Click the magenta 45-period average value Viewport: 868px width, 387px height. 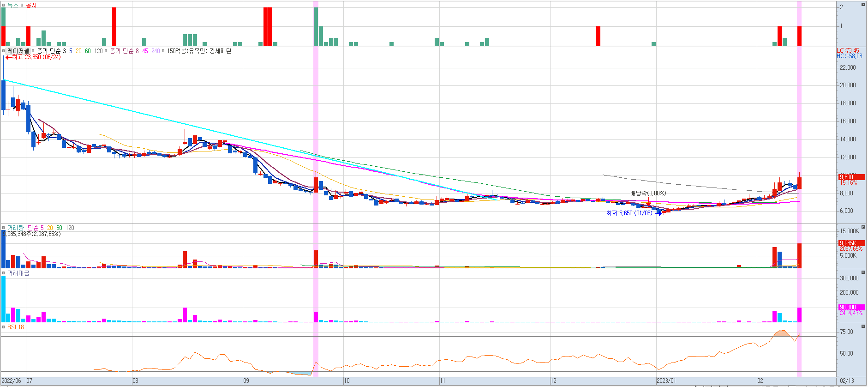(x=145, y=51)
